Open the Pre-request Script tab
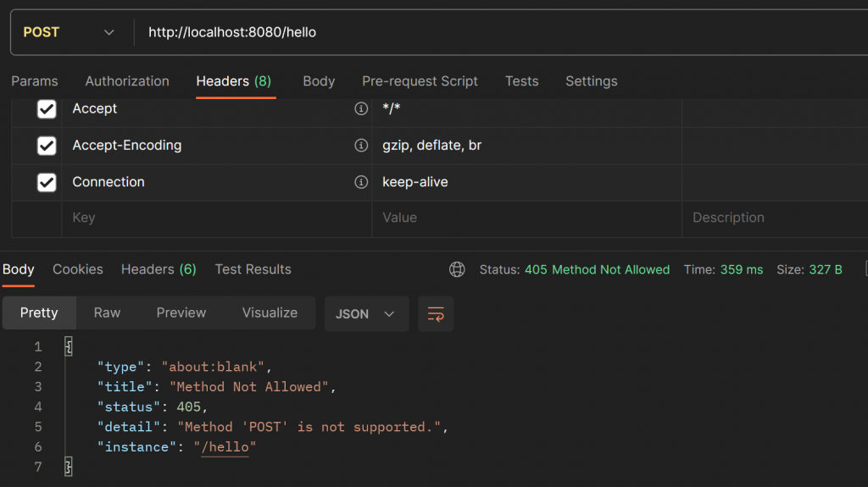The height and width of the screenshot is (487, 868). click(x=420, y=81)
